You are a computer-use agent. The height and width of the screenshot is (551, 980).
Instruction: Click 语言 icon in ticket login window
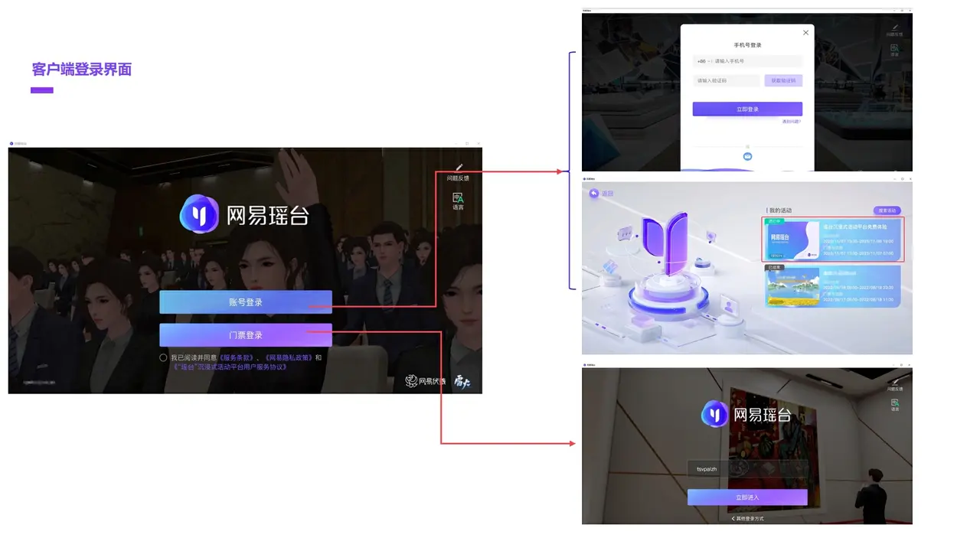894,402
